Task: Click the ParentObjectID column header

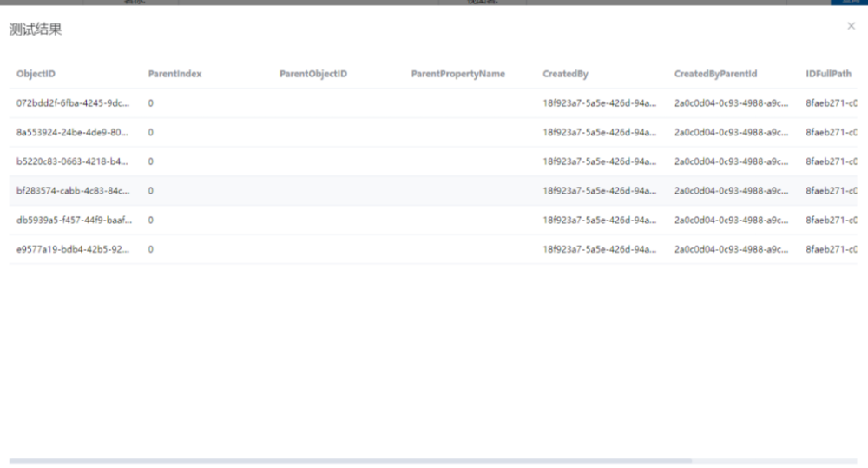Action: click(312, 74)
